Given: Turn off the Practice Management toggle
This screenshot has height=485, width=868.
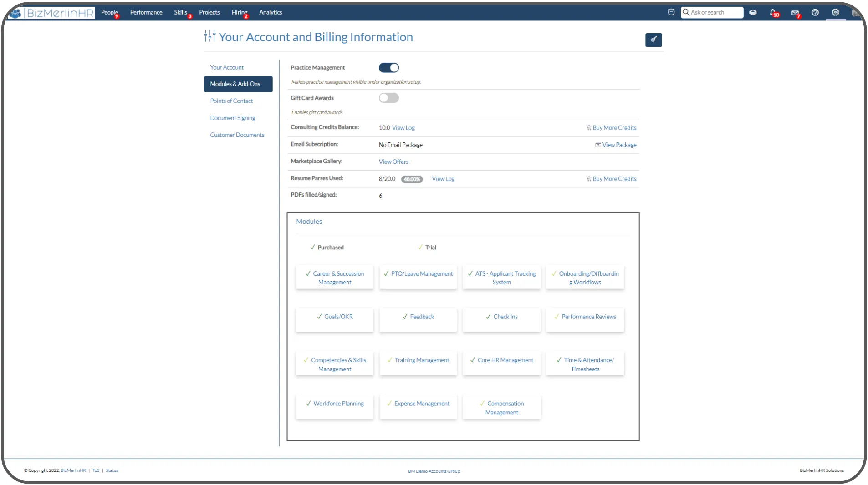Looking at the screenshot, I should (389, 68).
